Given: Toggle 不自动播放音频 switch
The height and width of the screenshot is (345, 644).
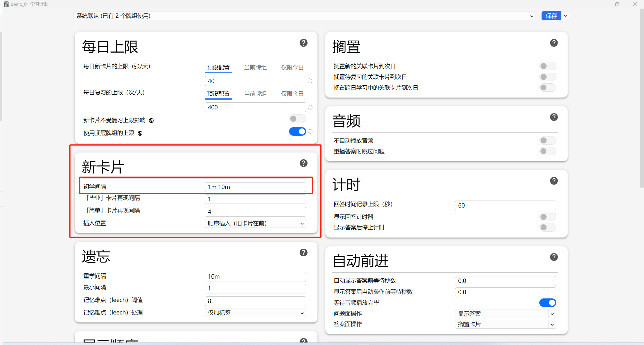Looking at the screenshot, I should [x=547, y=140].
